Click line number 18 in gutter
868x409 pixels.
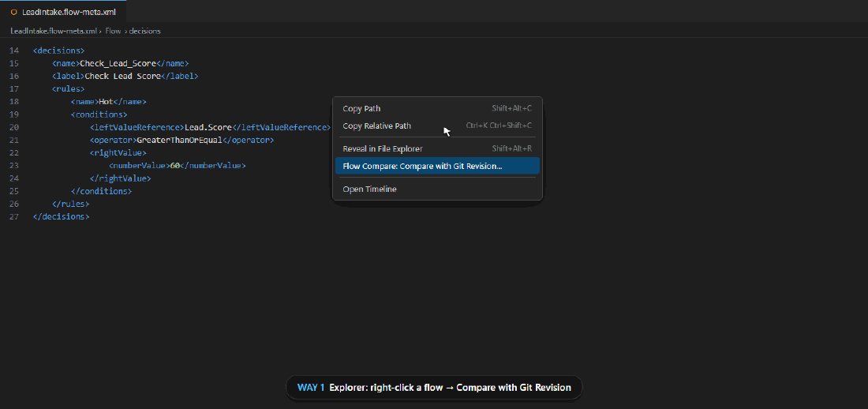pyautogui.click(x=14, y=102)
